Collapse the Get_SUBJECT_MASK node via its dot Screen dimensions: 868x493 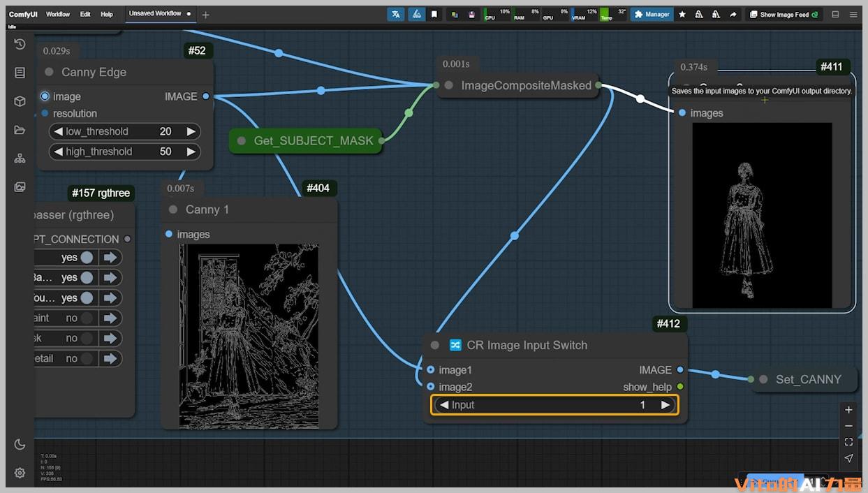(x=242, y=140)
